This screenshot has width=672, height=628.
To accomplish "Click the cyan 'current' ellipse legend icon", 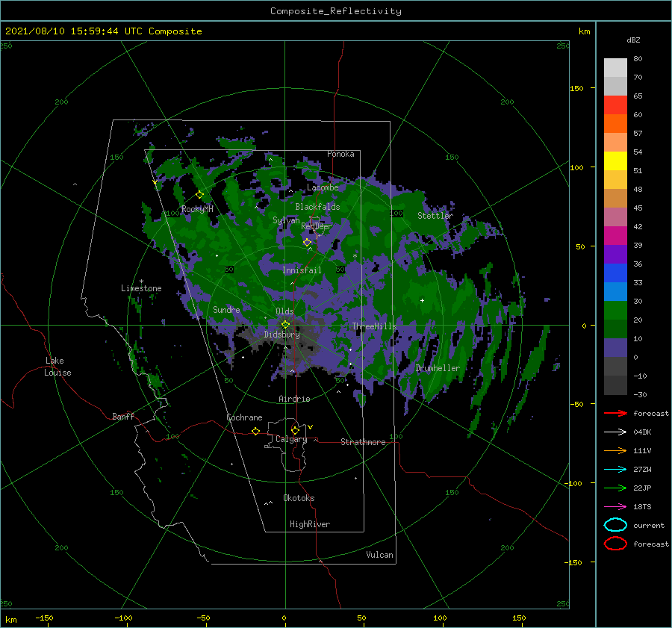I will pos(615,525).
